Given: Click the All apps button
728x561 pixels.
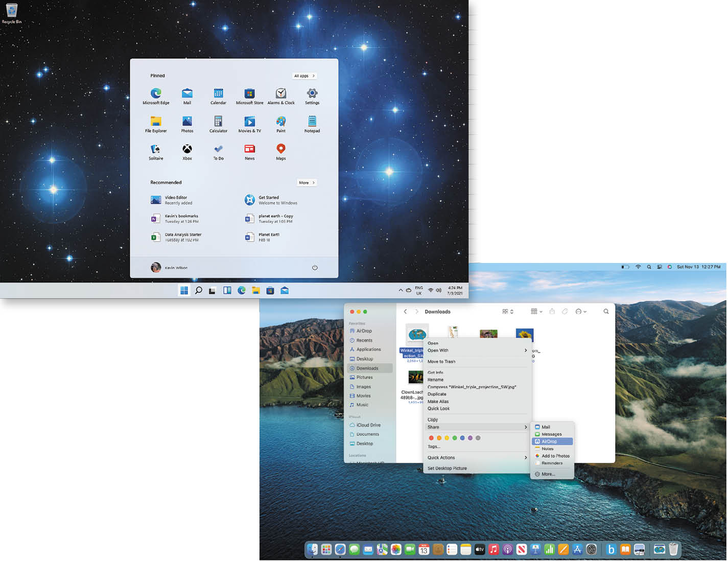Looking at the screenshot, I should 304,76.
